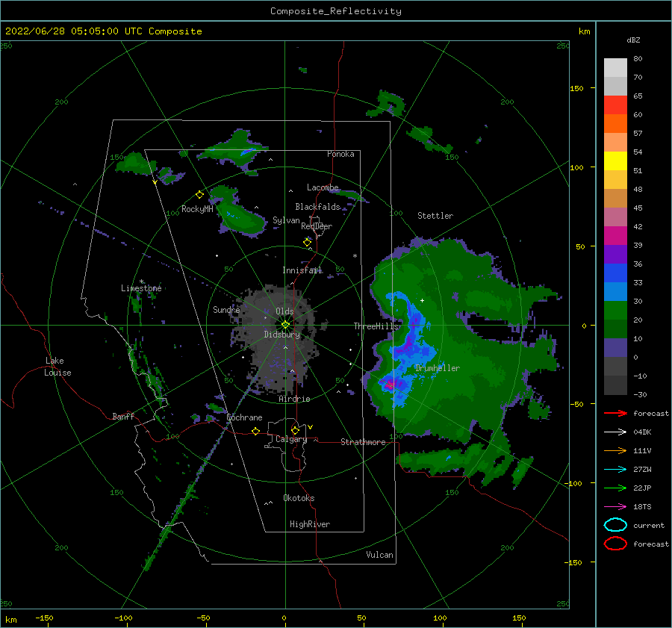Click the ThreeHills label
Screen dimensions: 672x628
coord(376,326)
